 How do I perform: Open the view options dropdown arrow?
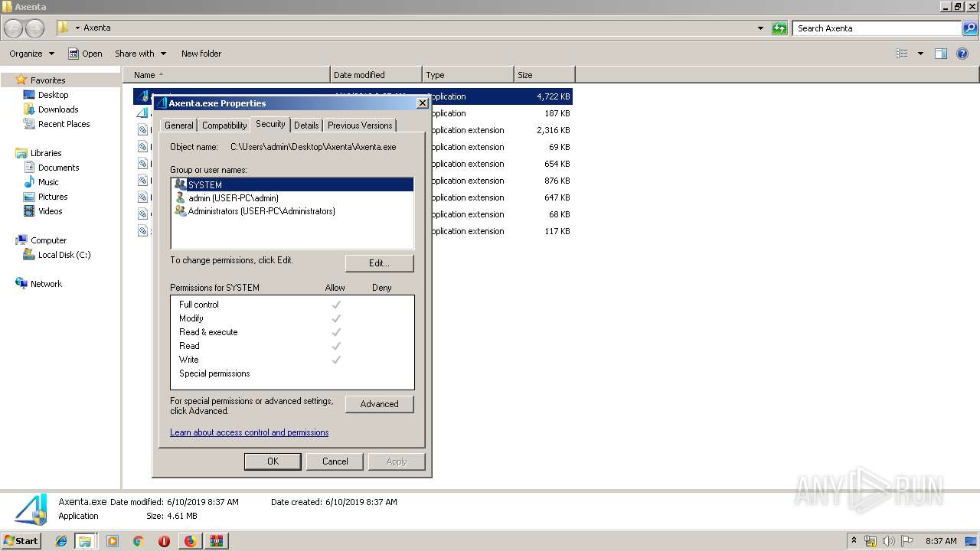coord(920,54)
